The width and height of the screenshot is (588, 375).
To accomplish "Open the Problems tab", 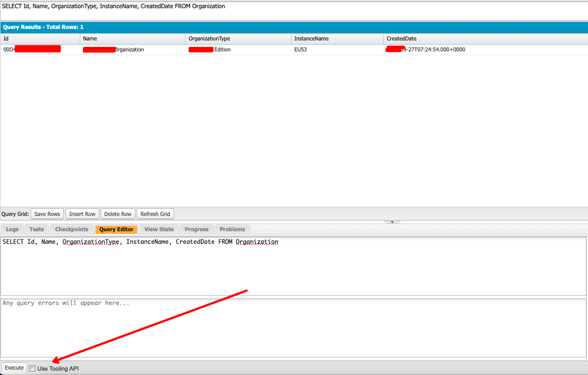I will [x=232, y=229].
